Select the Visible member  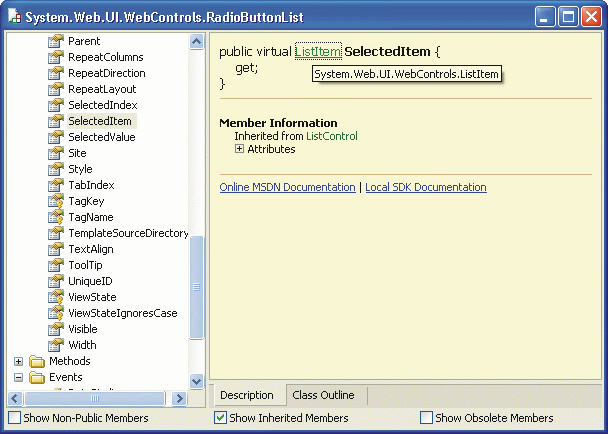coord(83,329)
